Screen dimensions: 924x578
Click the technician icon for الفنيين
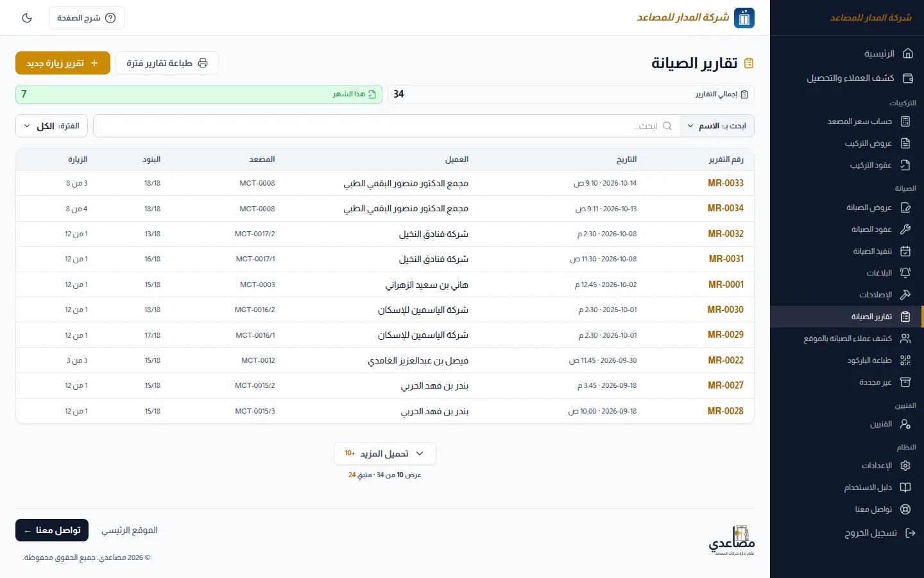[x=905, y=424]
